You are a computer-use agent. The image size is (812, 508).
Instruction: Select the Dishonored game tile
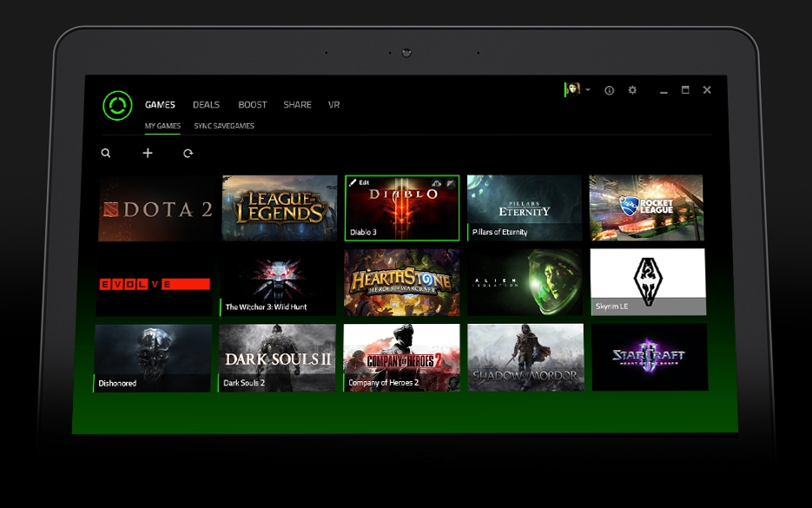[153, 359]
